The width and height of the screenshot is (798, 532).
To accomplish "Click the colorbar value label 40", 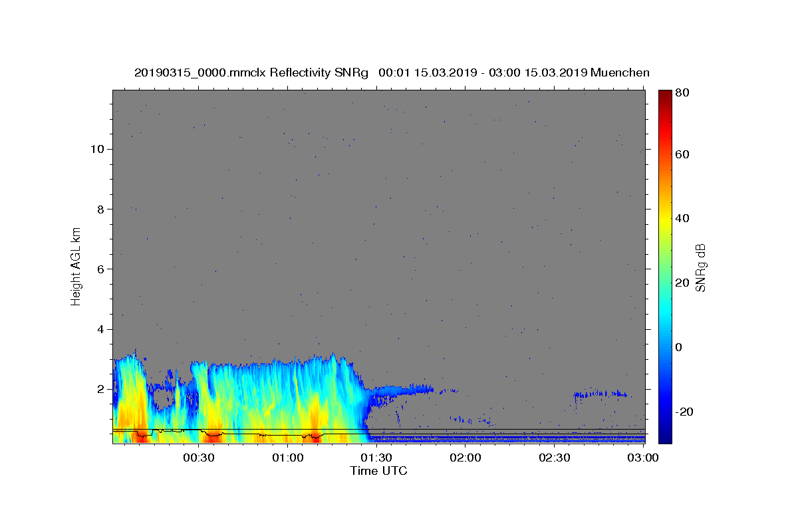I will (684, 218).
